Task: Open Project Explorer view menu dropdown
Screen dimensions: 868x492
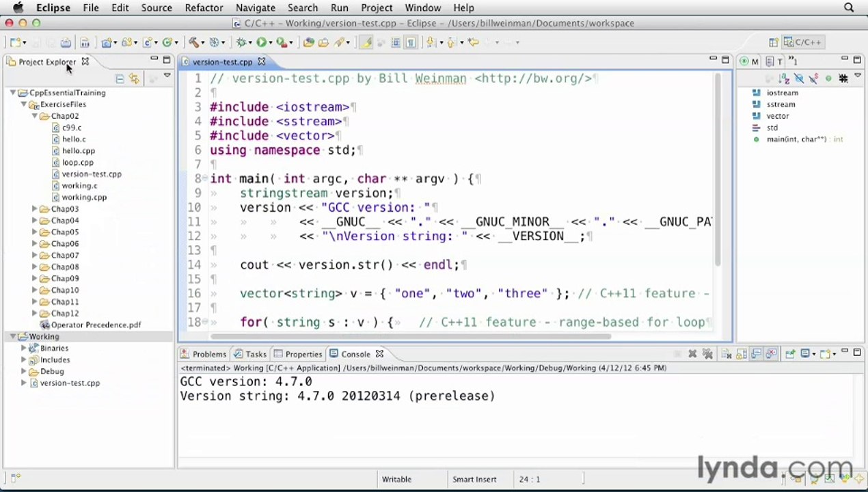Action: tap(167, 77)
